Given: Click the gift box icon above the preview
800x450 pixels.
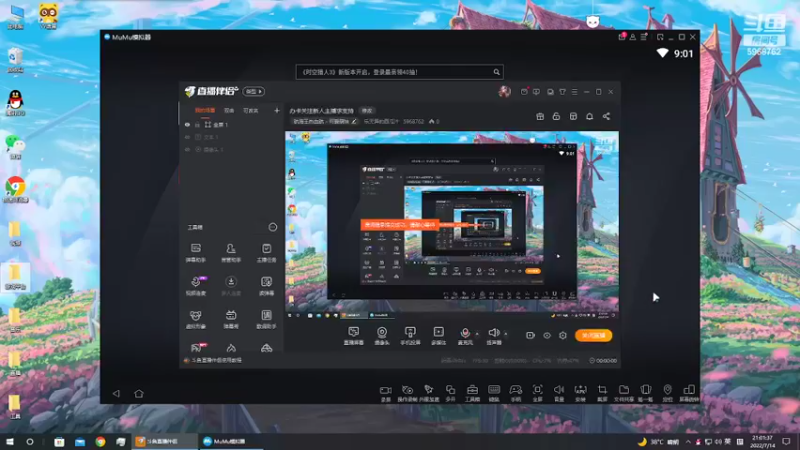Looking at the screenshot, I should coord(540,117).
